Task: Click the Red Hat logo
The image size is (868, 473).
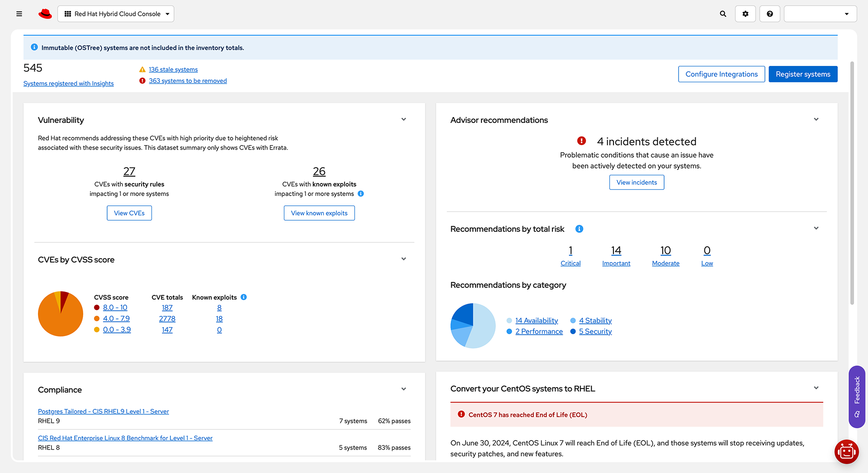Action: click(x=45, y=14)
